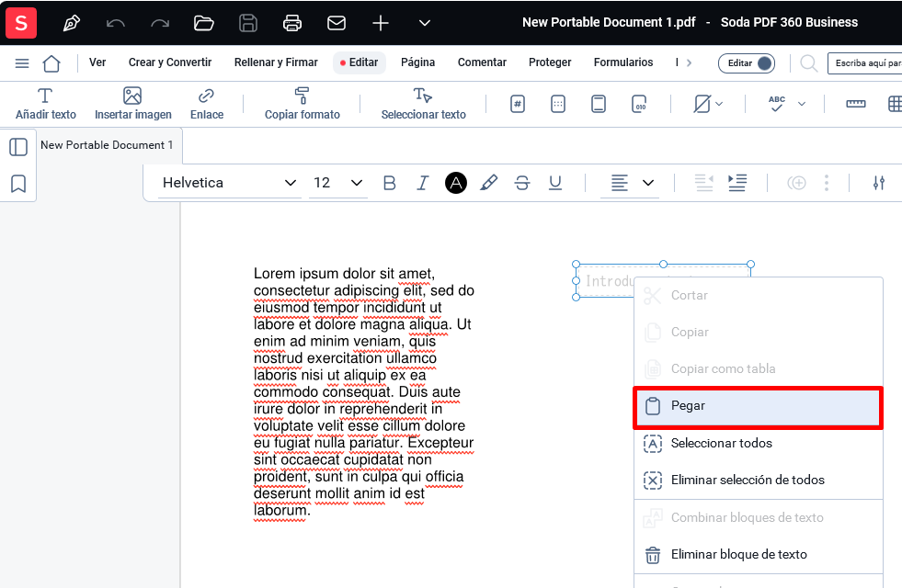Choose Pegar from context menu
Screen dimensions: 902x588
(759, 407)
